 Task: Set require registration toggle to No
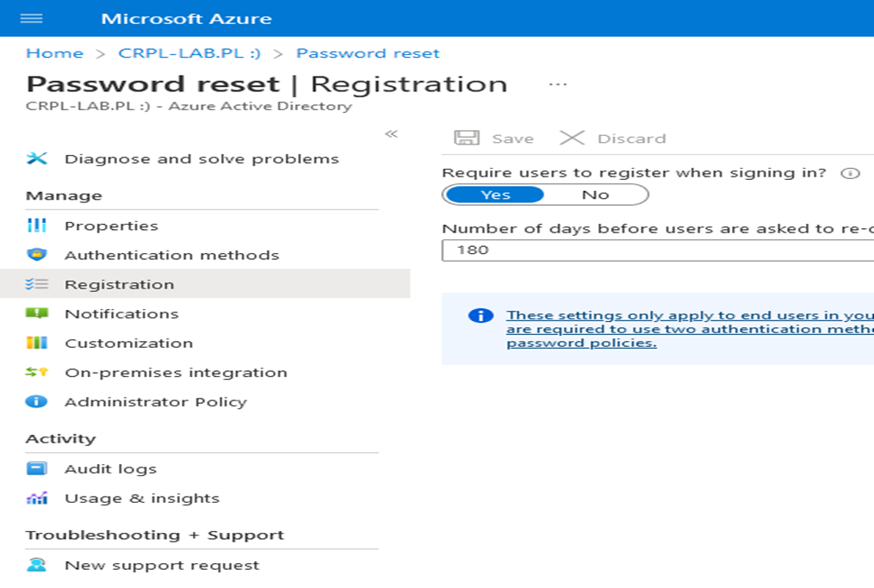(x=595, y=195)
